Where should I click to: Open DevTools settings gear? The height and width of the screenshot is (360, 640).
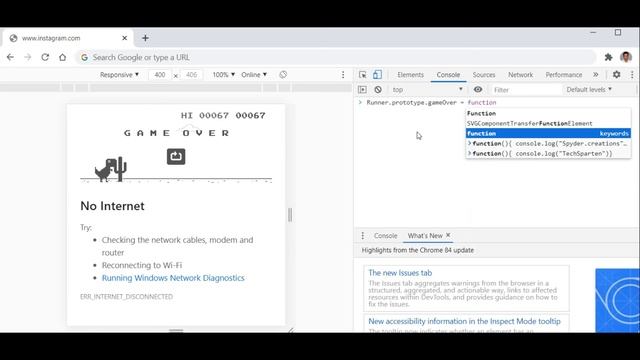[x=616, y=75]
